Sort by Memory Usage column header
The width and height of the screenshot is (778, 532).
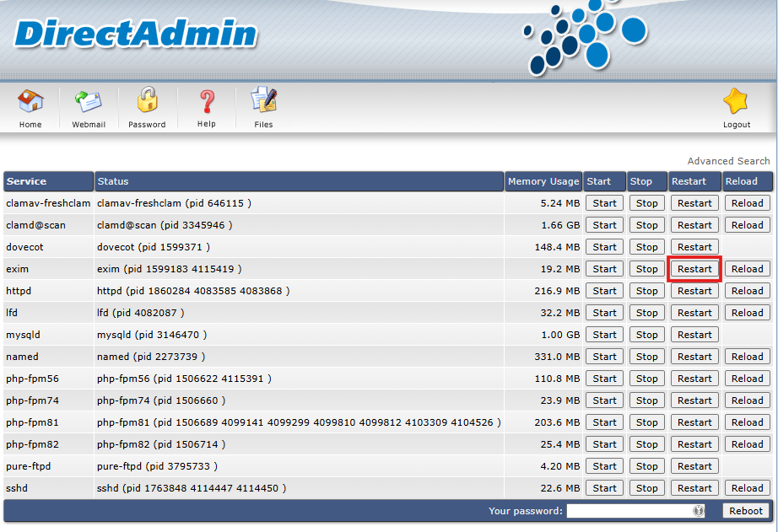pyautogui.click(x=543, y=181)
